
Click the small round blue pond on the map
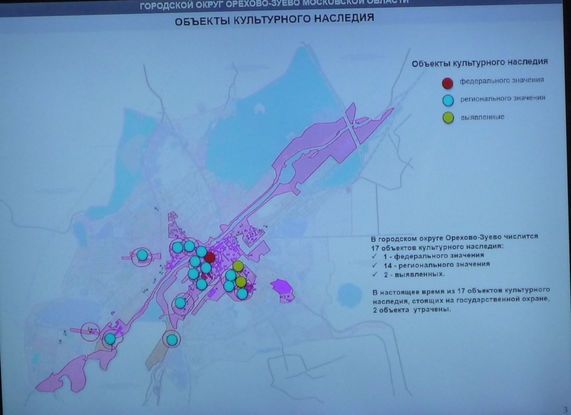(349, 295)
